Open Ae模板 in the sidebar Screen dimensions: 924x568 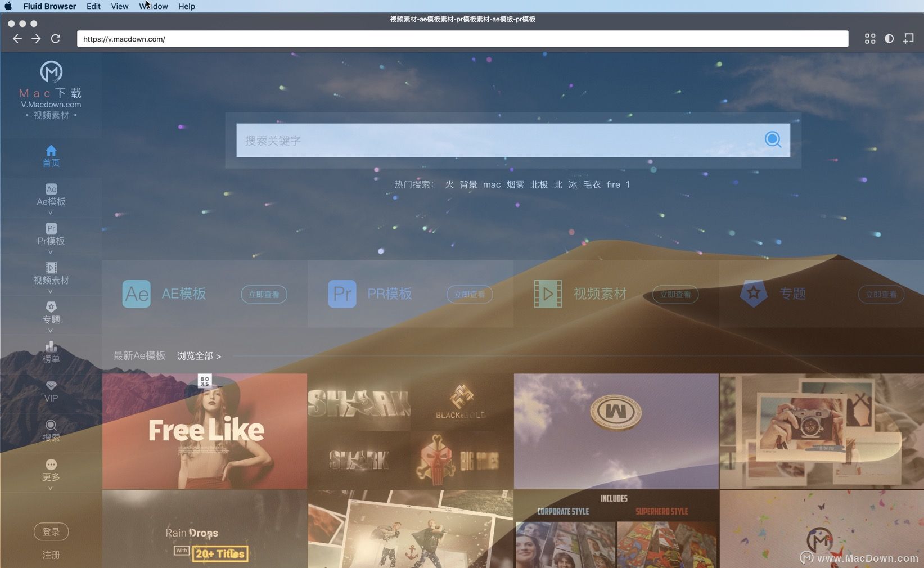point(51,195)
